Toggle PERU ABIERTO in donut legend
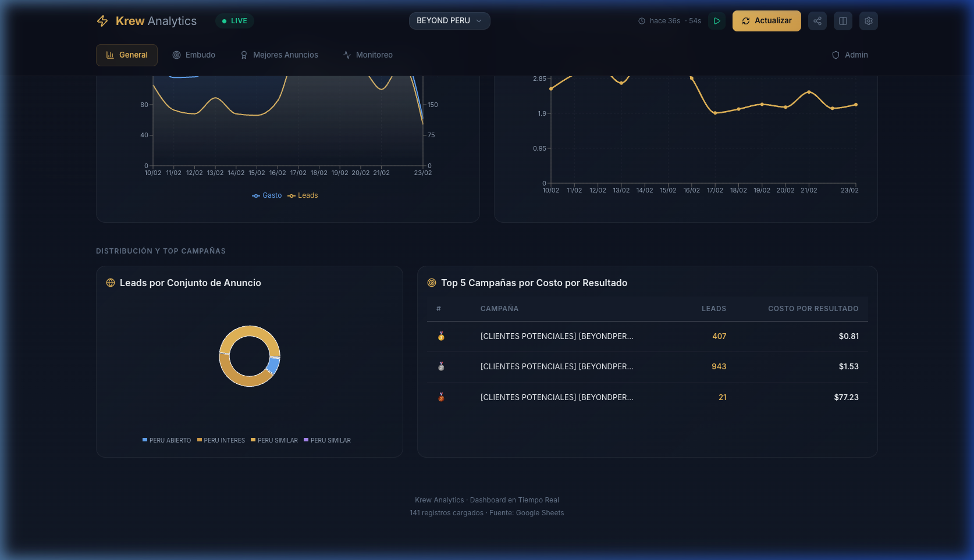 click(x=166, y=440)
